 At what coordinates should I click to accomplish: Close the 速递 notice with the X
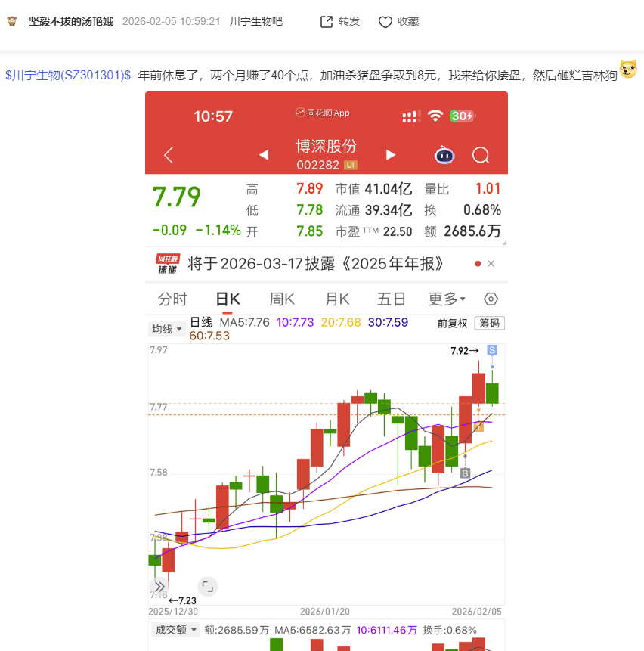point(491,264)
